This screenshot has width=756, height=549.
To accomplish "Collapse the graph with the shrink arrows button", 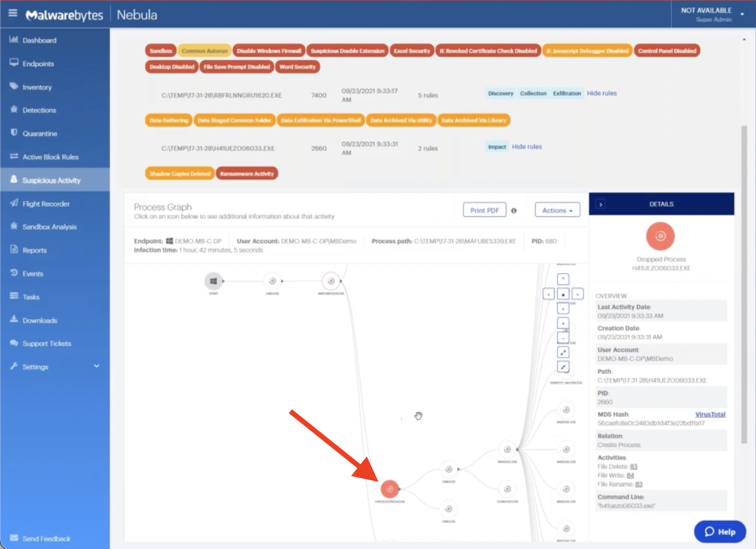I will pos(563,367).
